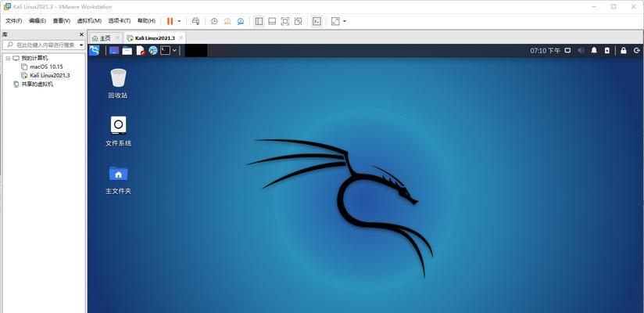The width and height of the screenshot is (644, 313).
Task: Switch to Unity mode
Action: coord(299,21)
